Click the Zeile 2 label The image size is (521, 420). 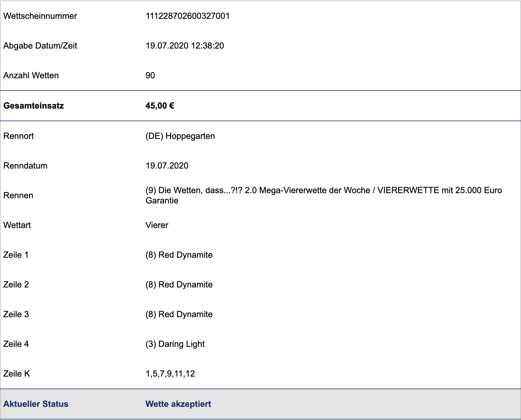coord(16,285)
